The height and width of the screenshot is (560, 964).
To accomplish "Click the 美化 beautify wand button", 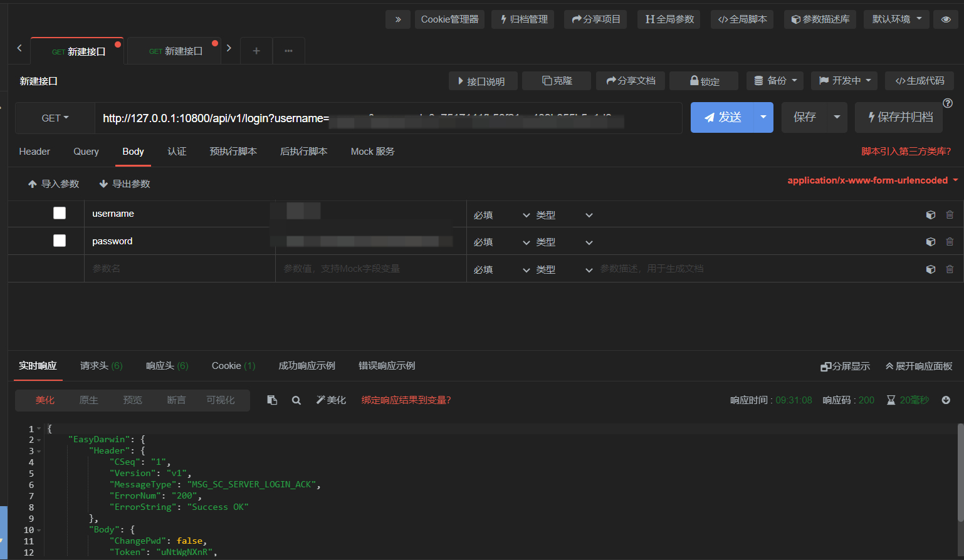I will click(x=331, y=400).
